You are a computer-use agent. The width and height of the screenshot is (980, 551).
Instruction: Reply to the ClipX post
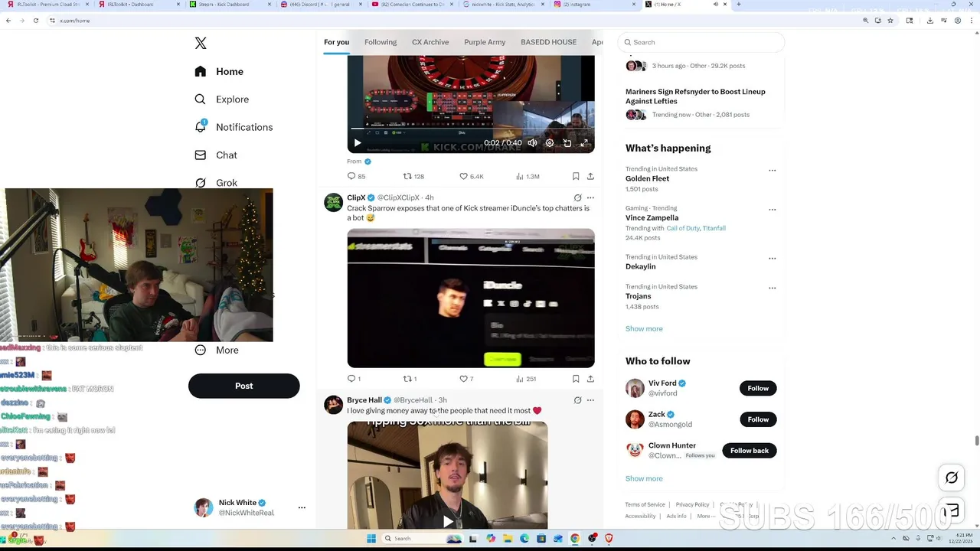coord(354,379)
